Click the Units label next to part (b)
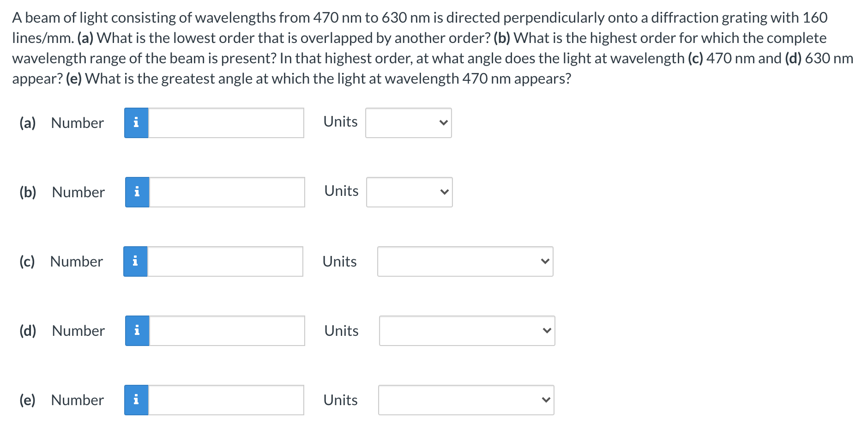Image resolution: width=868 pixels, height=425 pixels. pyautogui.click(x=341, y=191)
